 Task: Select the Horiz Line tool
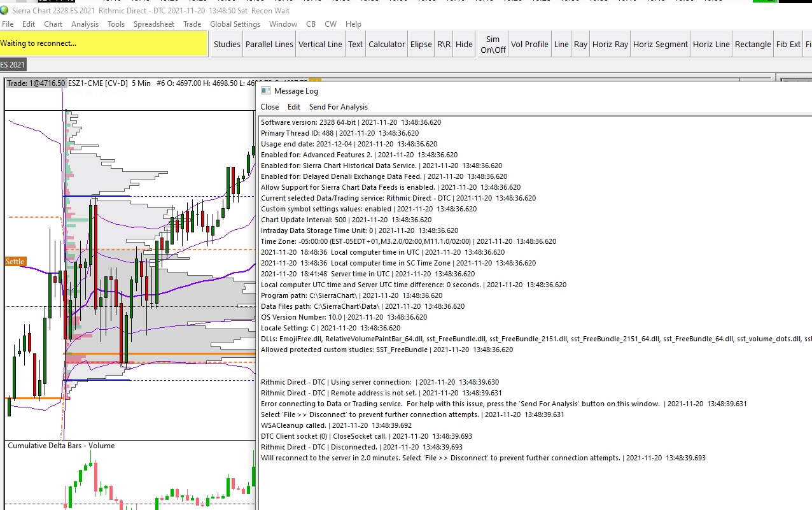tap(711, 44)
